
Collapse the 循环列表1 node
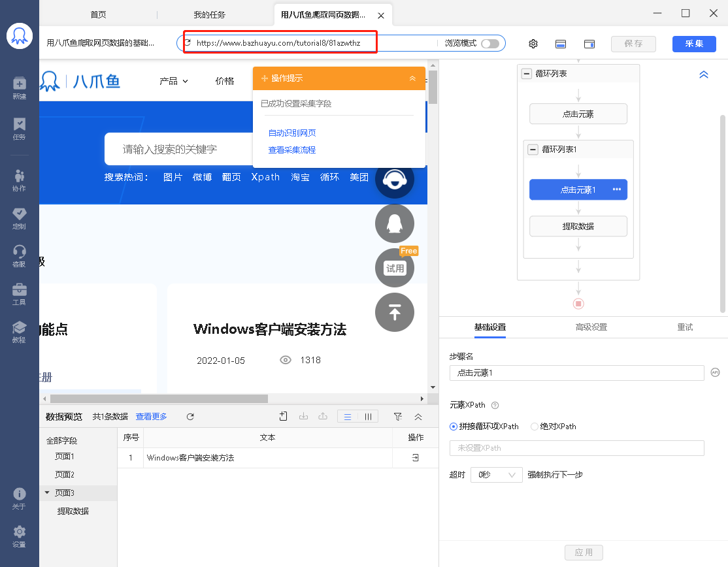(x=533, y=150)
